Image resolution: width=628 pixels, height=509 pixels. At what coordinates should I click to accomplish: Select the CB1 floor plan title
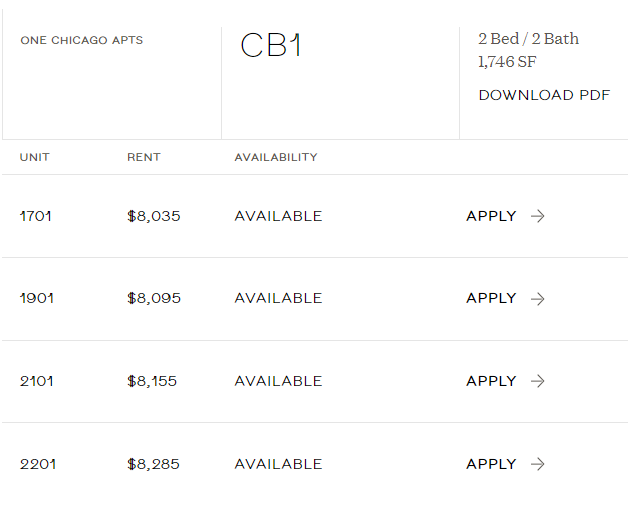click(x=271, y=45)
